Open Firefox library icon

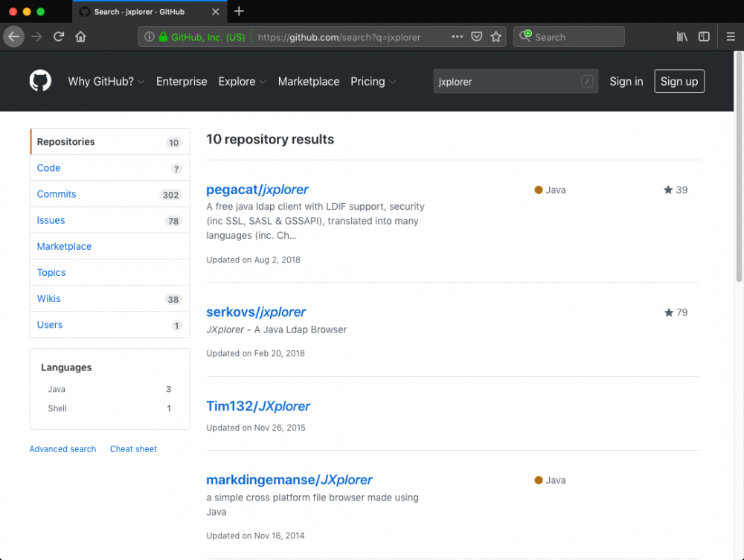pyautogui.click(x=682, y=36)
